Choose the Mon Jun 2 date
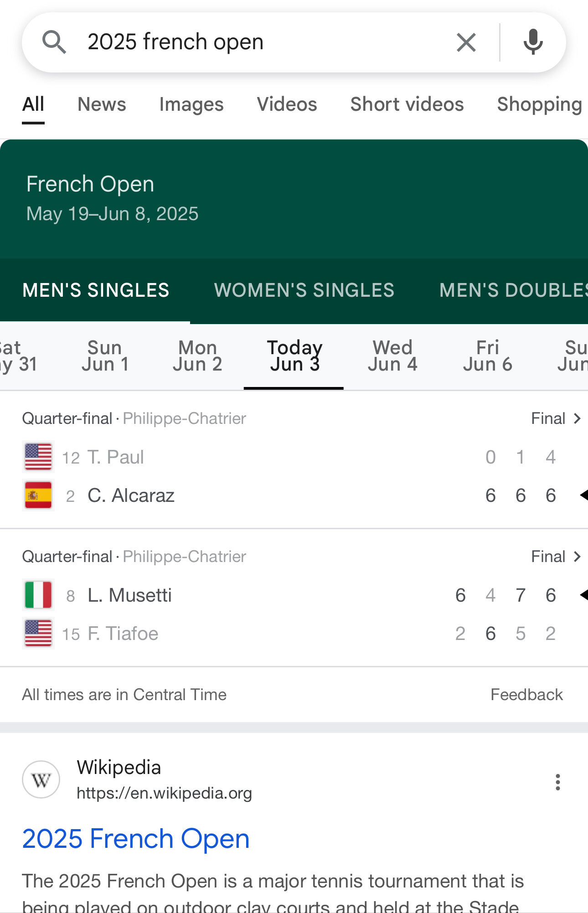 [197, 356]
